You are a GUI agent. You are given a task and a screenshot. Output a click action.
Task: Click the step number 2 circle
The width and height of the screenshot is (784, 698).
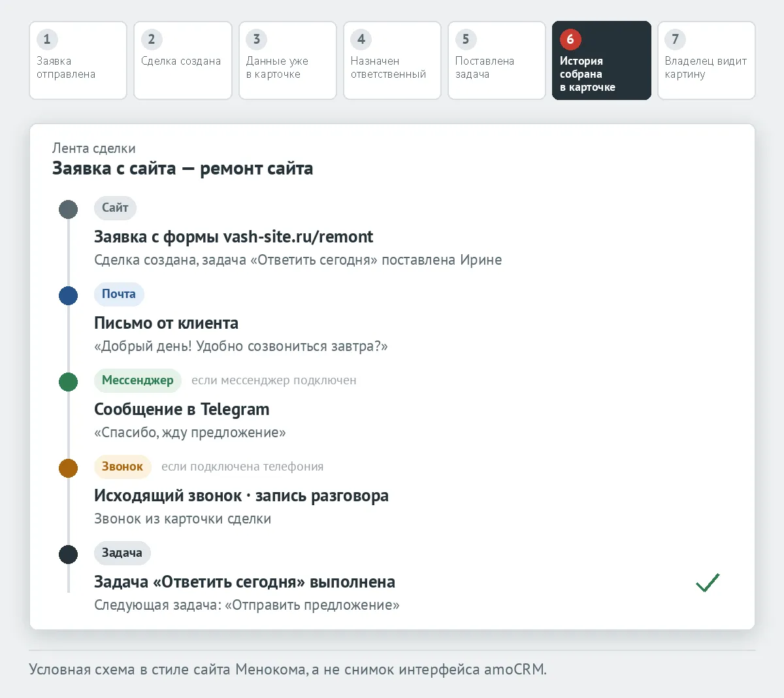152,39
